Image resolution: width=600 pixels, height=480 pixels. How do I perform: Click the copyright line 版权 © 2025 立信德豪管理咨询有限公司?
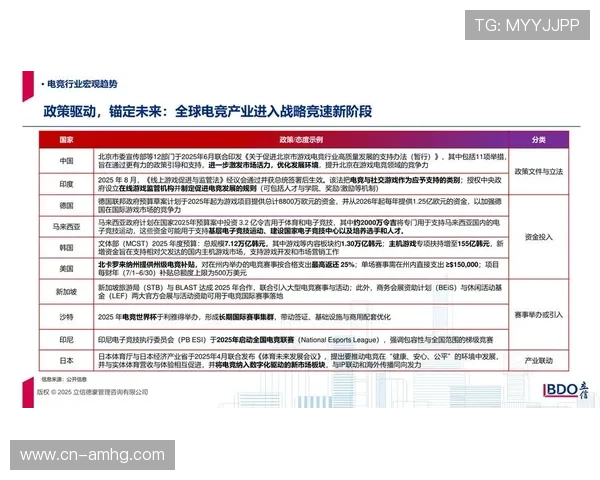(x=93, y=392)
